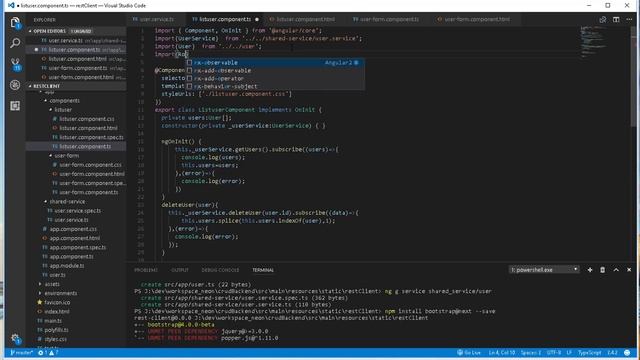Open app.component.html in the file tree
The width and height of the screenshot is (640, 360).
[76, 238]
